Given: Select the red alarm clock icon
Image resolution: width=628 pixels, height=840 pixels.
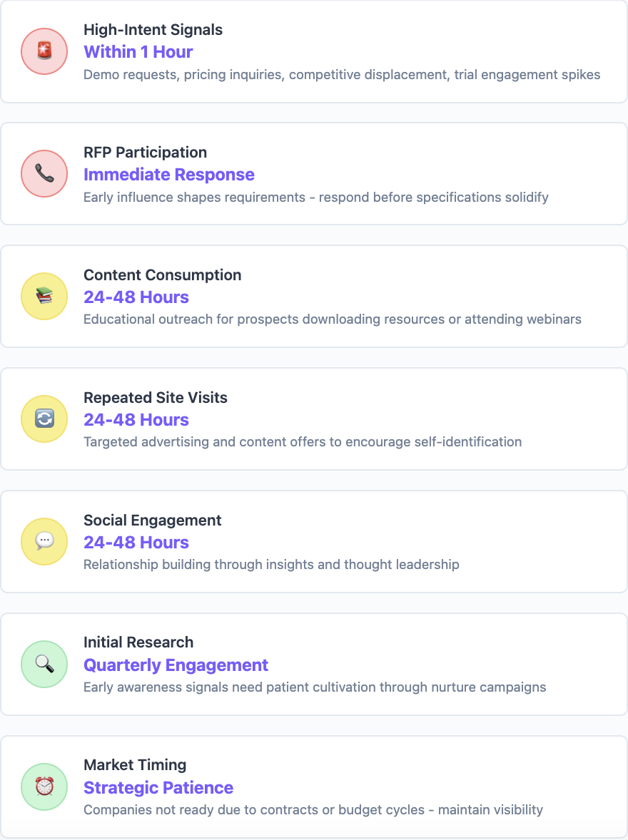Looking at the screenshot, I should (x=44, y=787).
